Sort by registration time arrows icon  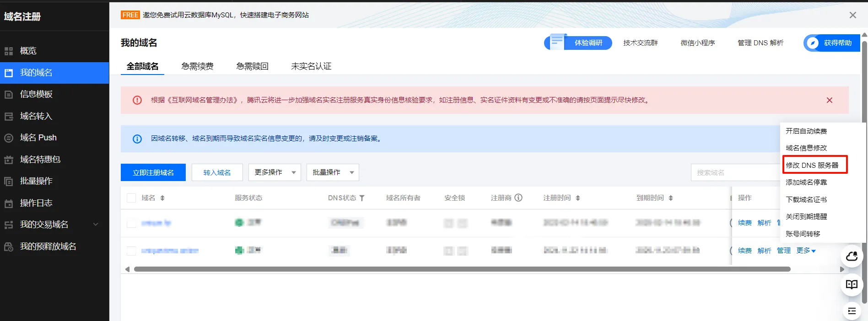coord(578,198)
